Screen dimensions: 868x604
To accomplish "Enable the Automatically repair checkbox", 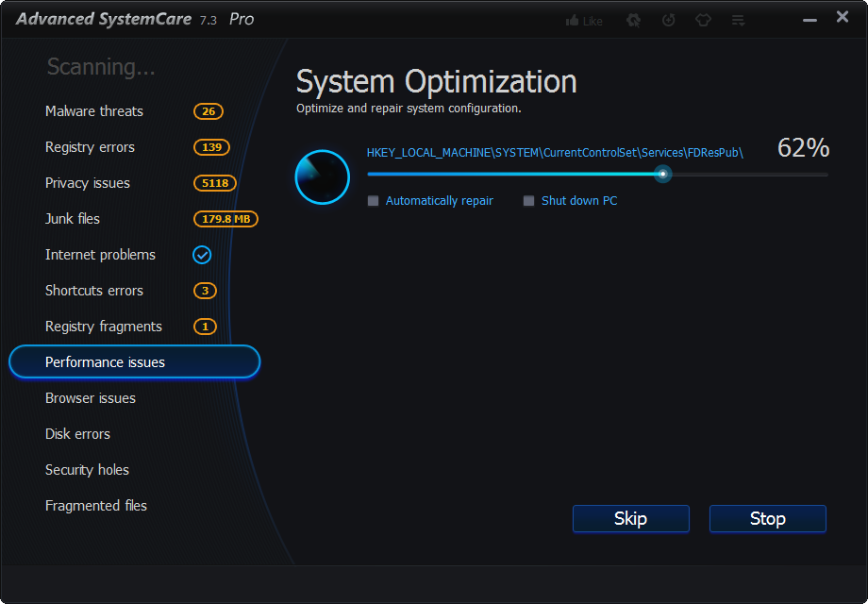I will [x=374, y=201].
